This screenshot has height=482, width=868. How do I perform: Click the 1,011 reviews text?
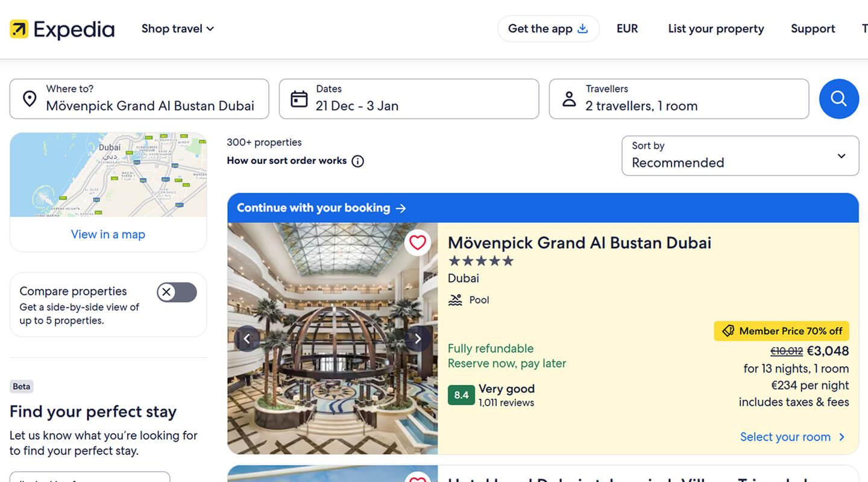click(506, 402)
